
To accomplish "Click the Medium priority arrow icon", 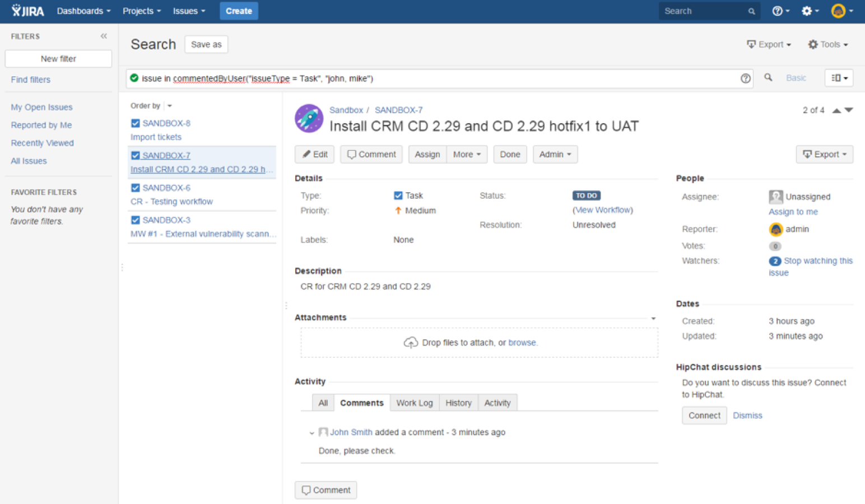I will point(398,211).
